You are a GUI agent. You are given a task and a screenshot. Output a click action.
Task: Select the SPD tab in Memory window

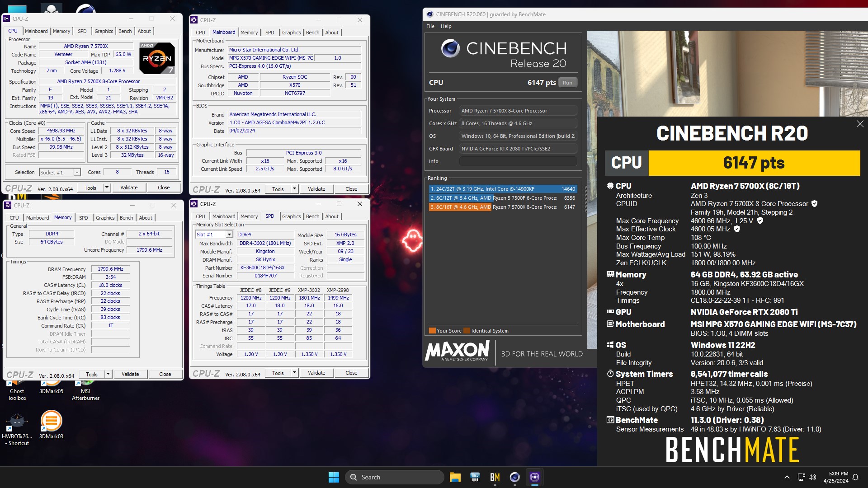tap(84, 218)
